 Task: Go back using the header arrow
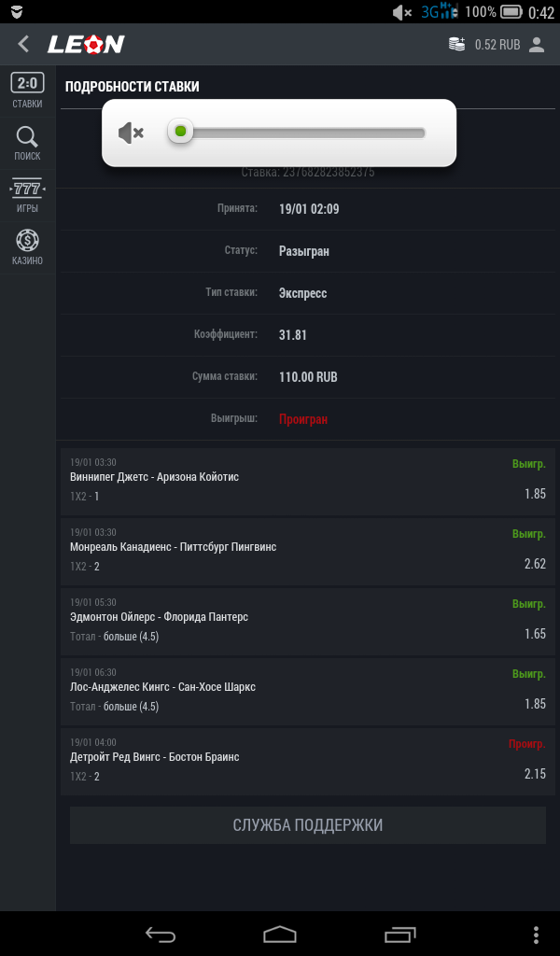tap(23, 44)
